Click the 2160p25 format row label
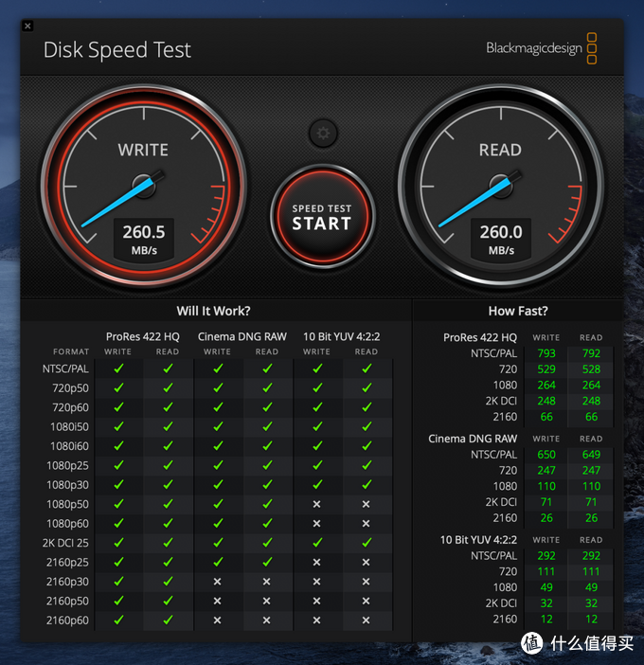This screenshot has width=644, height=665. [68, 563]
